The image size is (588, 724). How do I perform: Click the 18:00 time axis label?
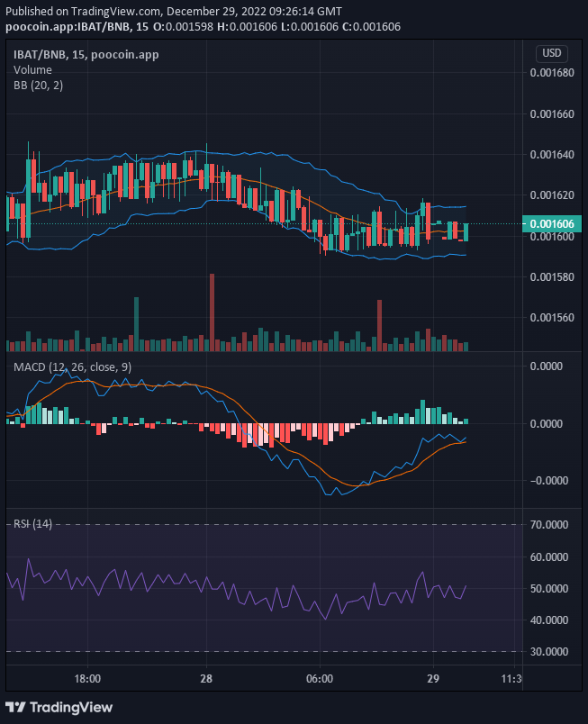click(x=87, y=679)
